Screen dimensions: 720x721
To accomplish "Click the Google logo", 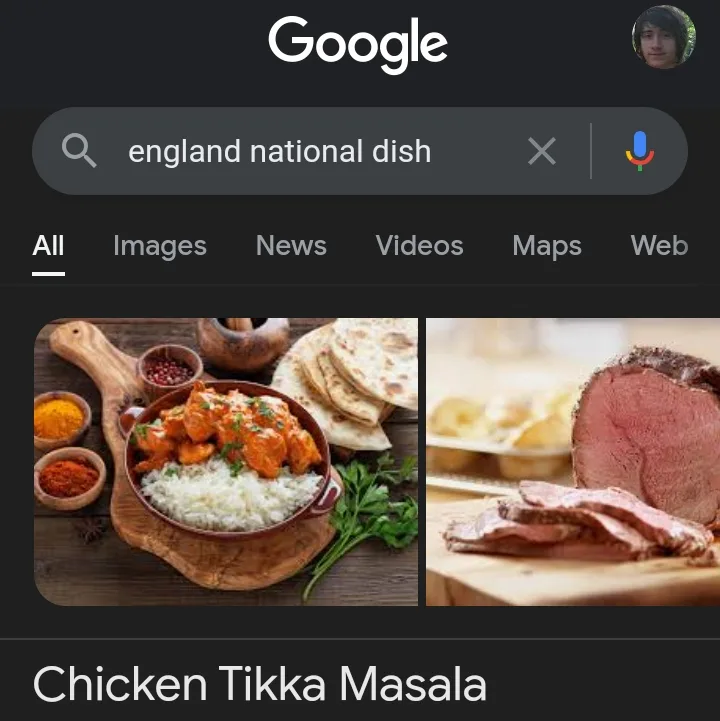I will click(358, 45).
